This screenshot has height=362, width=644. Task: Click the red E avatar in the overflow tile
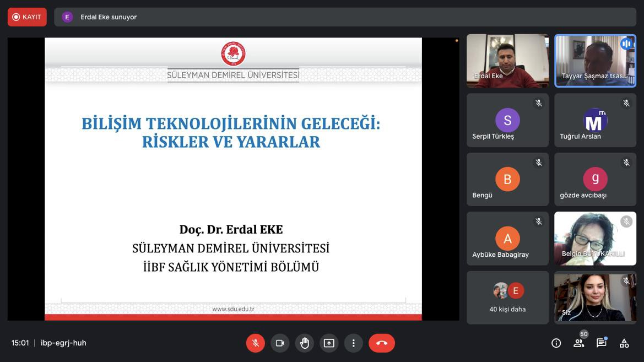516,291
